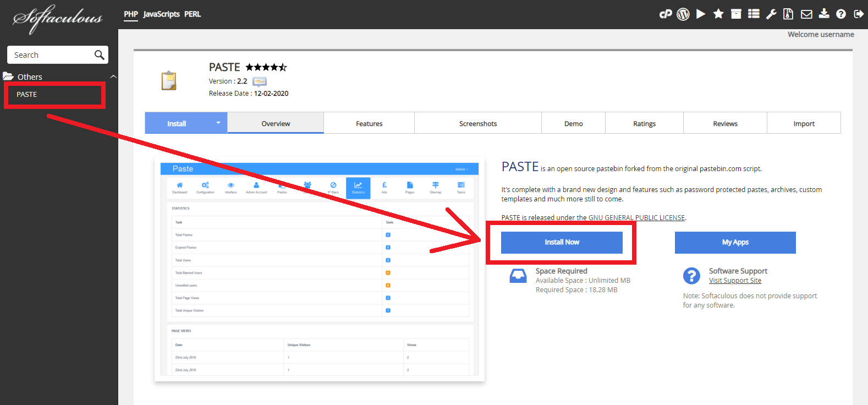Click the Required Space 18.28 MB text
Viewport: 868px width, 405px height.
[x=576, y=290]
